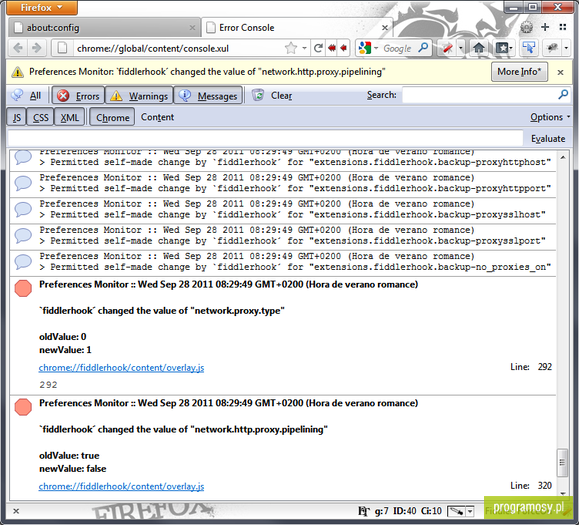This screenshot has width=579, height=525.
Task: Open tab groups grid icon
Action: pyautogui.click(x=563, y=27)
